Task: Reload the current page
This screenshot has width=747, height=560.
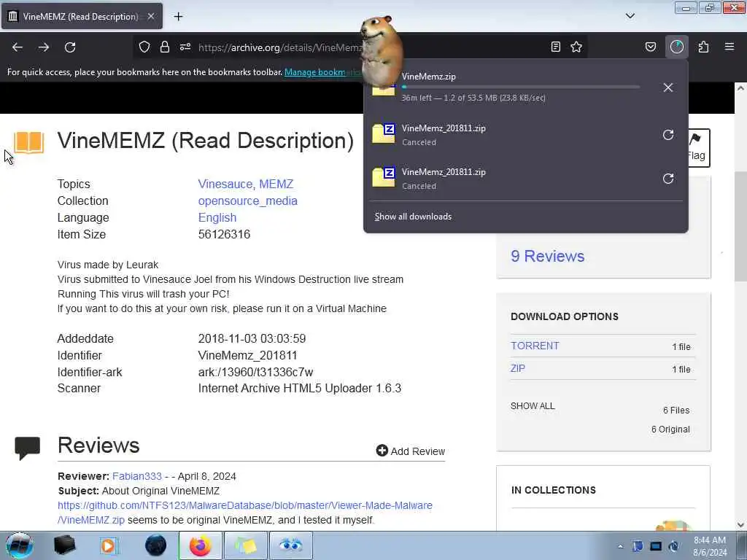Action: tap(70, 47)
